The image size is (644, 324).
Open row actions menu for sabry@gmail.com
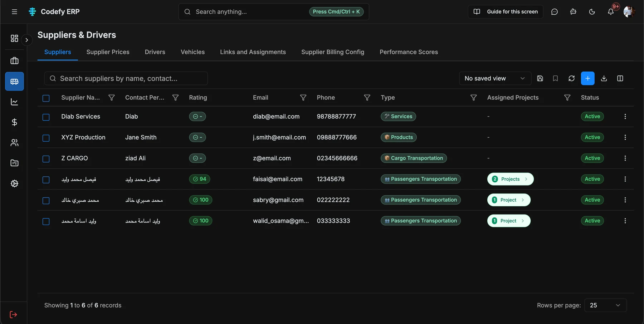[625, 200]
